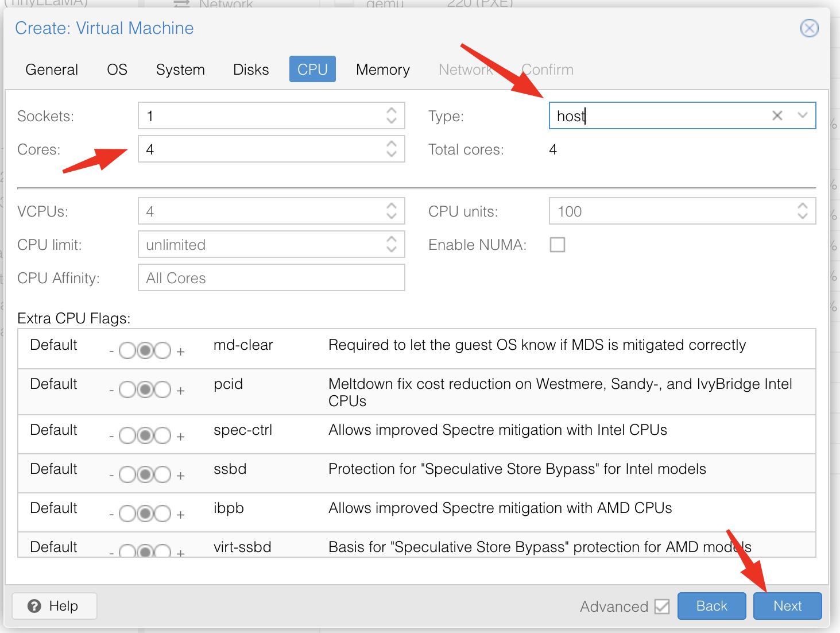This screenshot has height=633, width=840.
Task: Click the CPU Affinity input field
Action: (271, 278)
